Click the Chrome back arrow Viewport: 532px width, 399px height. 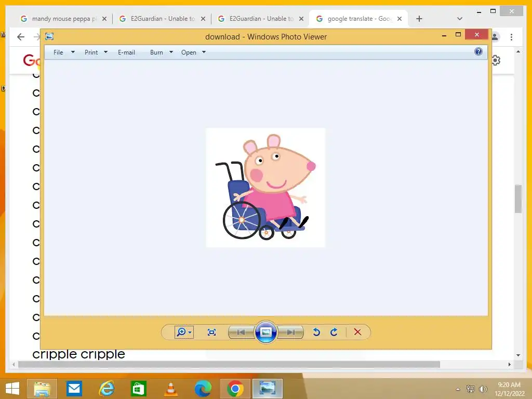[x=21, y=37]
